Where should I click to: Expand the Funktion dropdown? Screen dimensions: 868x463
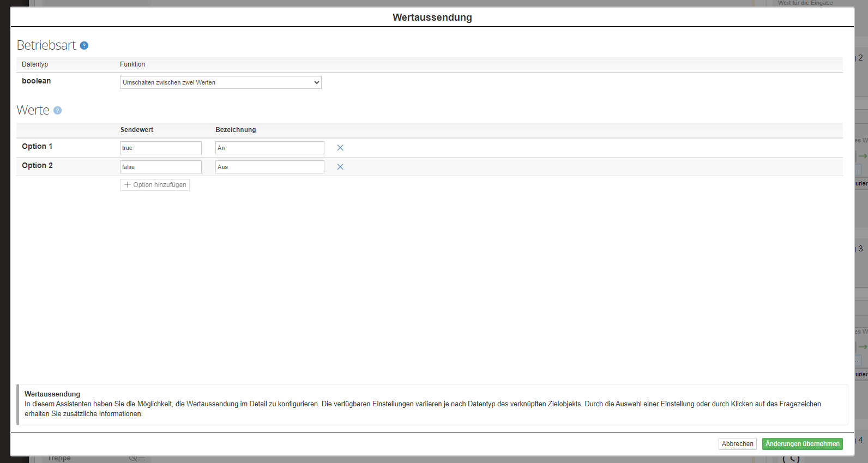click(x=220, y=82)
